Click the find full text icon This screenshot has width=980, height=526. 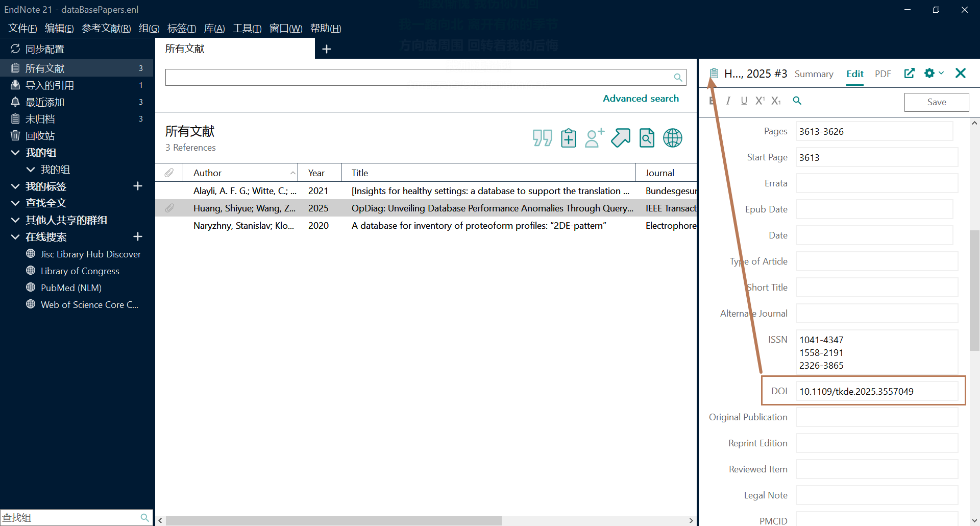pyautogui.click(x=647, y=138)
